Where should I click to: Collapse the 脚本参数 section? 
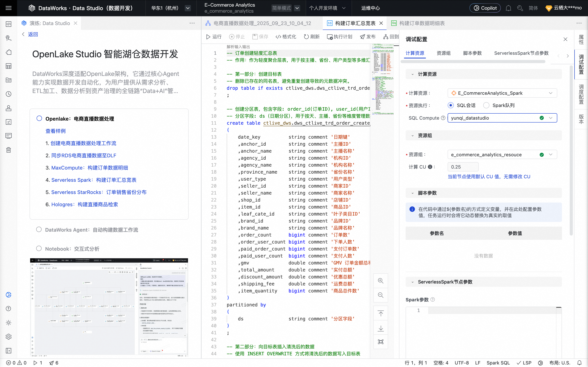pyautogui.click(x=413, y=193)
